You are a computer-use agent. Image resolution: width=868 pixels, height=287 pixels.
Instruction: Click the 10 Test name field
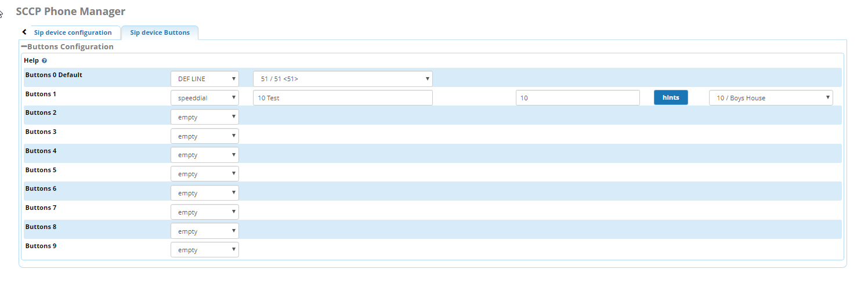[343, 98]
